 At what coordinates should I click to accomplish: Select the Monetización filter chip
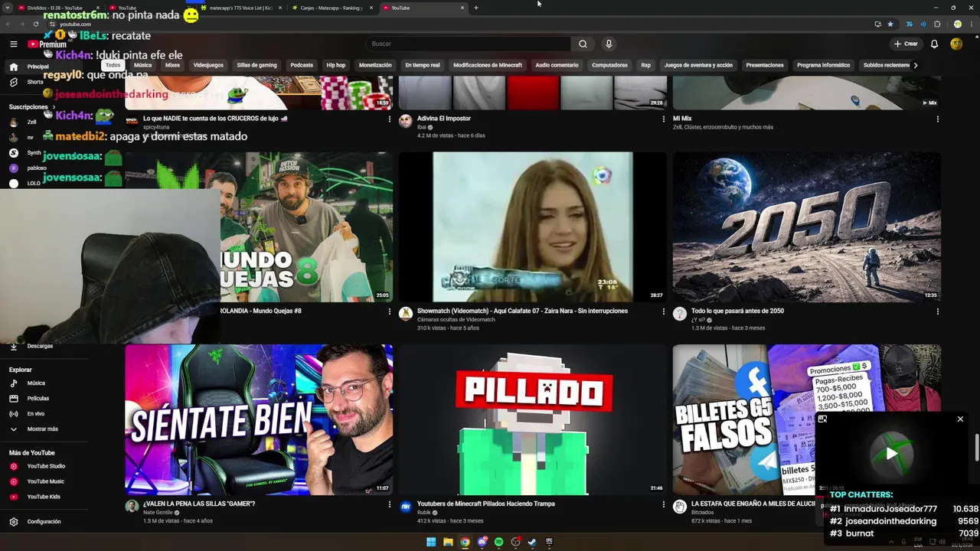click(375, 65)
